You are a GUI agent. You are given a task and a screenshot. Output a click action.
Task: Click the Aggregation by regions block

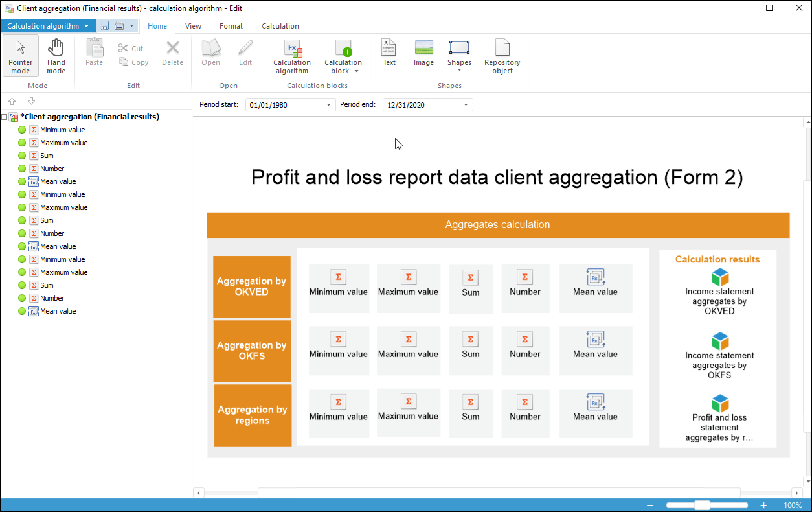pos(253,415)
